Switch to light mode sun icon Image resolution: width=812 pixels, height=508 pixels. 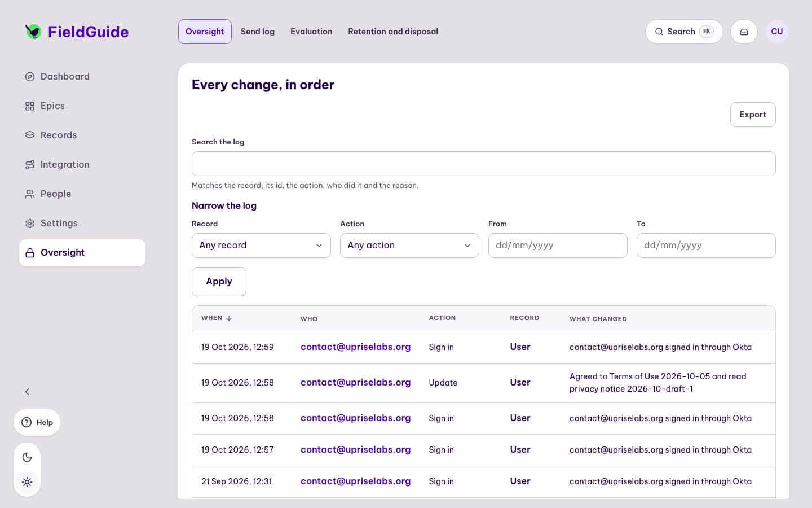[27, 482]
